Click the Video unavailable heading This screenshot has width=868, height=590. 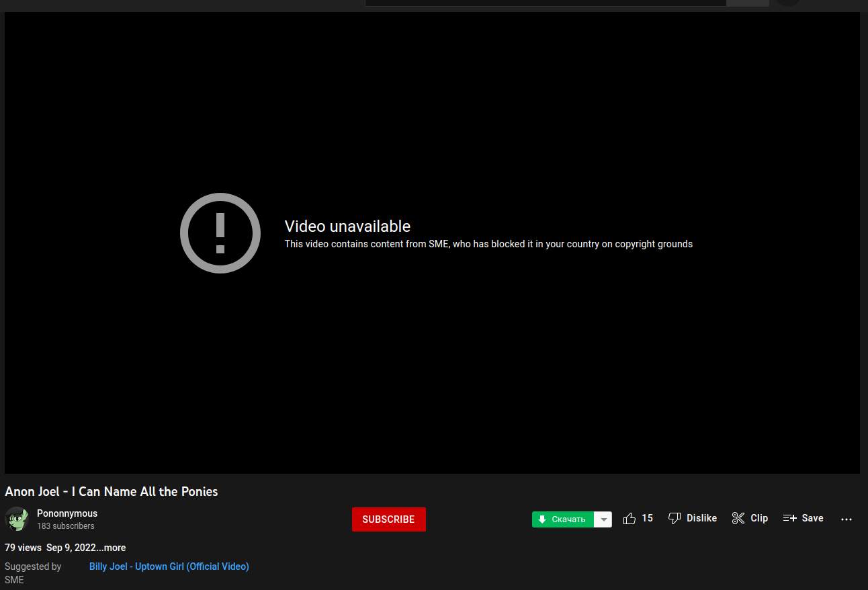click(347, 226)
